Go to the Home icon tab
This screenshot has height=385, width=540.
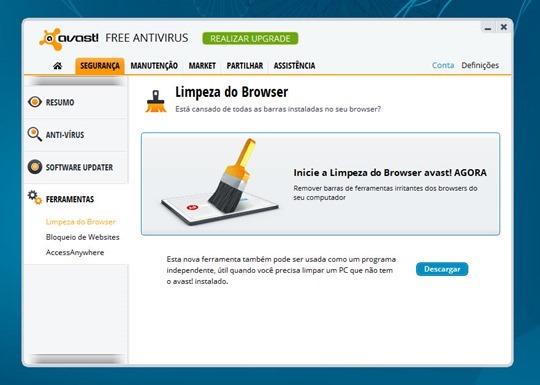(58, 66)
